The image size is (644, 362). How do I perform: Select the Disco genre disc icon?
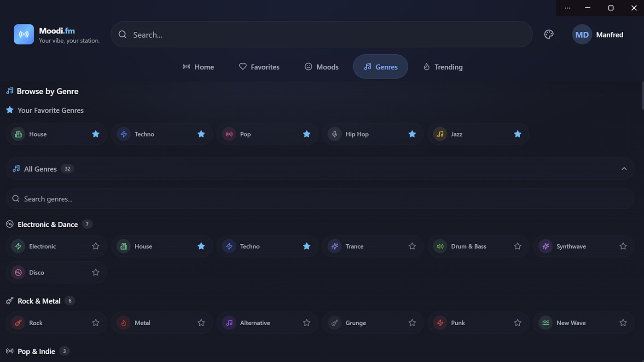click(x=18, y=272)
